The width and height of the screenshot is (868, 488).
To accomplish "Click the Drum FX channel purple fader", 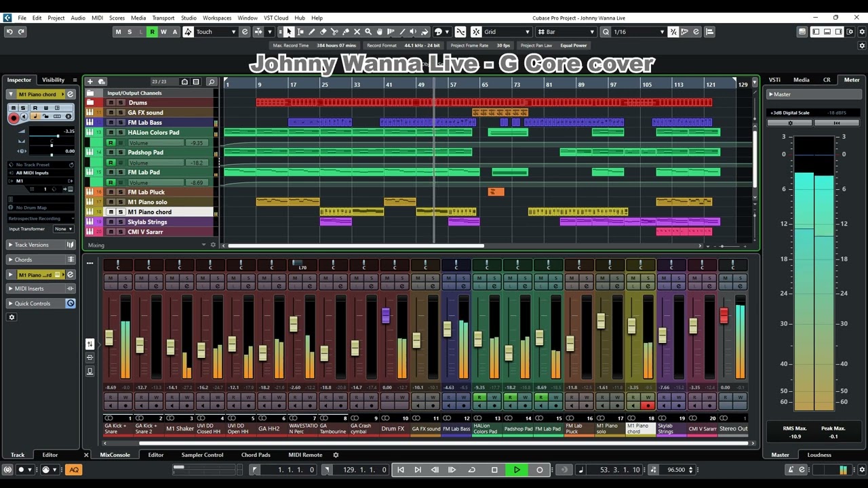I will click(386, 316).
